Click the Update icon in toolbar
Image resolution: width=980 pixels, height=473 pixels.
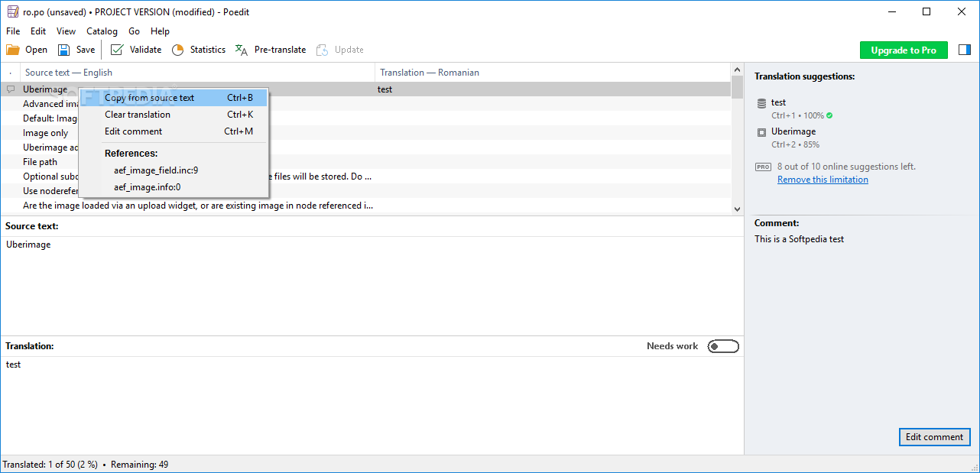click(322, 50)
